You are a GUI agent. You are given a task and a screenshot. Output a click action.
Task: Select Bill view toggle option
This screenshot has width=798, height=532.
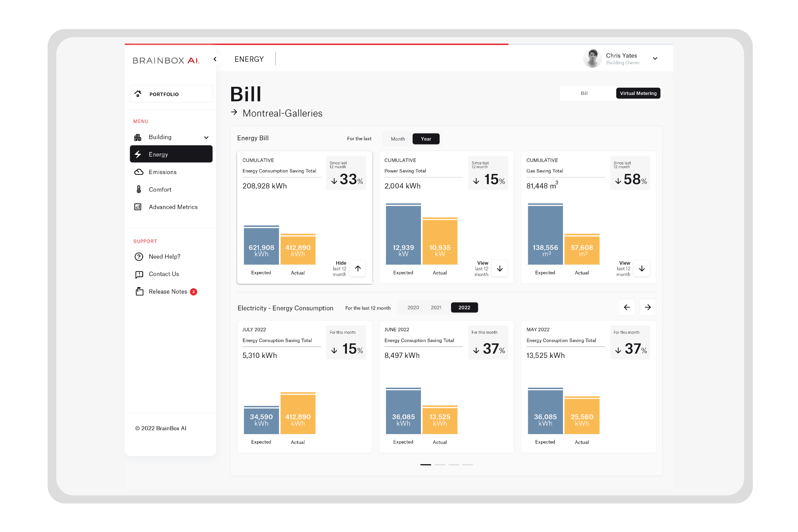point(584,93)
